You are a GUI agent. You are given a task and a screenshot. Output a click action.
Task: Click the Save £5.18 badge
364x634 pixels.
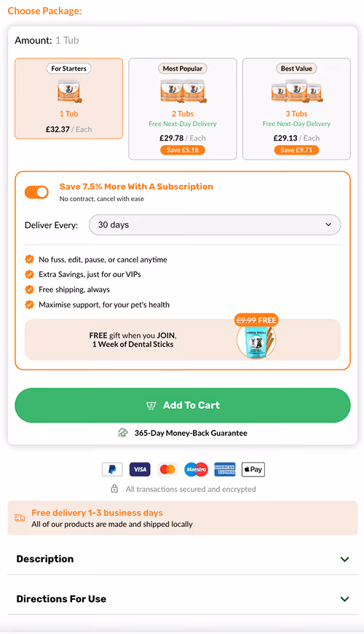[x=183, y=150]
